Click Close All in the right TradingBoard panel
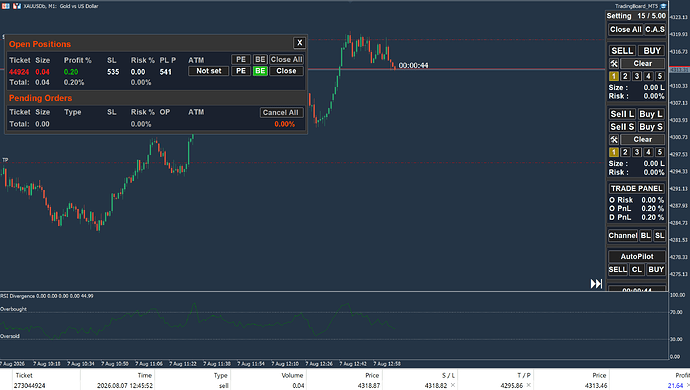Screen dimensions: 690x390 (625, 29)
